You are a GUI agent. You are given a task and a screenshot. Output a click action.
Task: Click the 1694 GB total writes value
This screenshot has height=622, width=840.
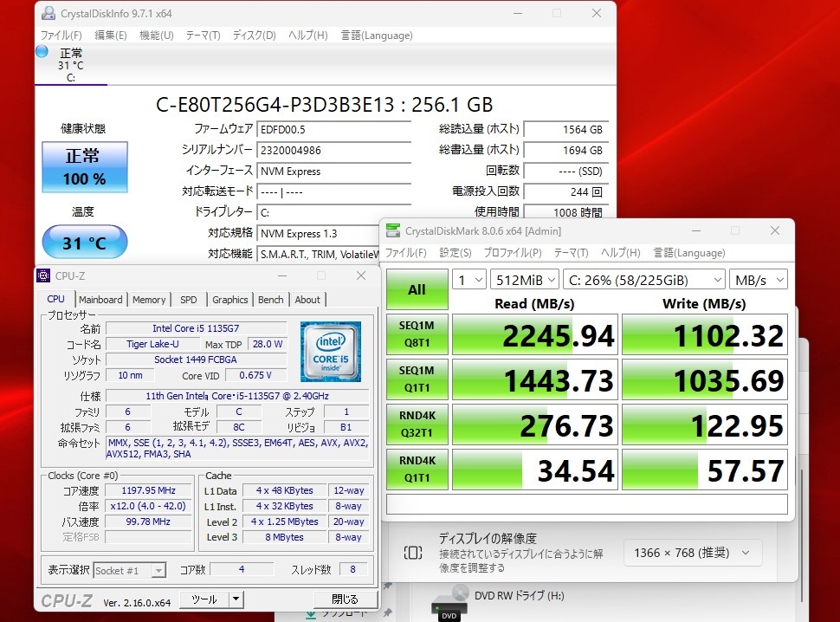565,151
